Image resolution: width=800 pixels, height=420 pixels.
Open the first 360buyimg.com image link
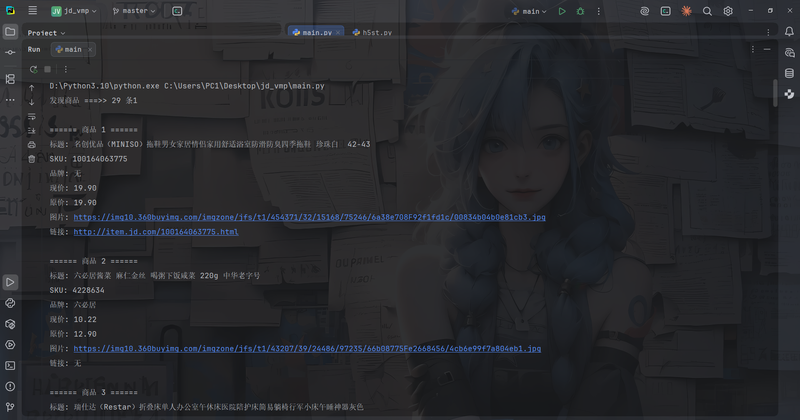coord(309,217)
